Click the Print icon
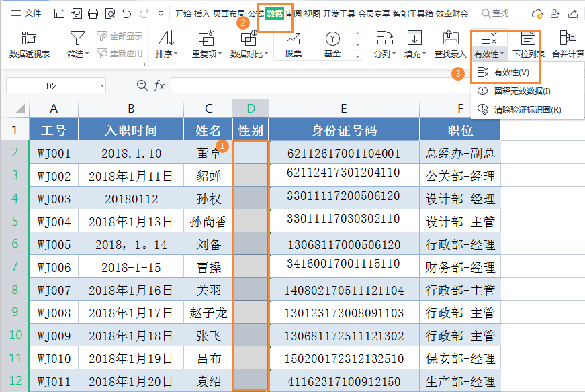This screenshot has width=585, height=392. coord(93,14)
